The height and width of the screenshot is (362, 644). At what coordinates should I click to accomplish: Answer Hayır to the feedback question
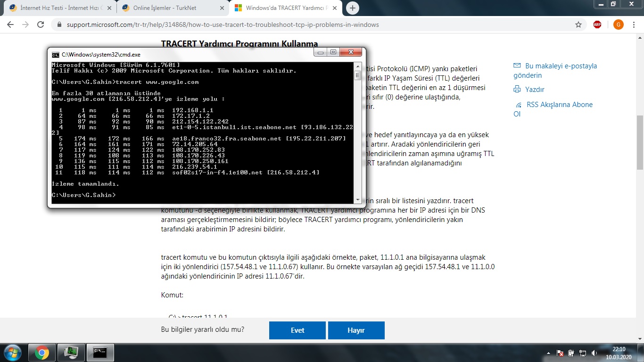coord(356,330)
